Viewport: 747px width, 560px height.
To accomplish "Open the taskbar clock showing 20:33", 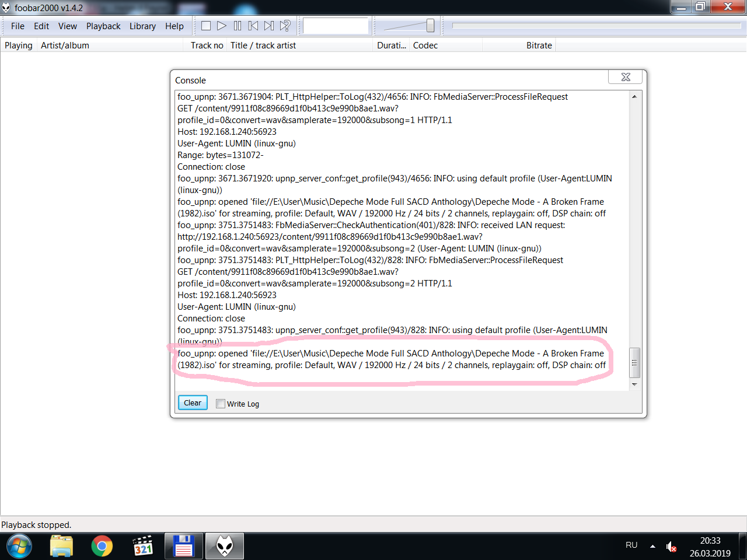I will [x=710, y=547].
